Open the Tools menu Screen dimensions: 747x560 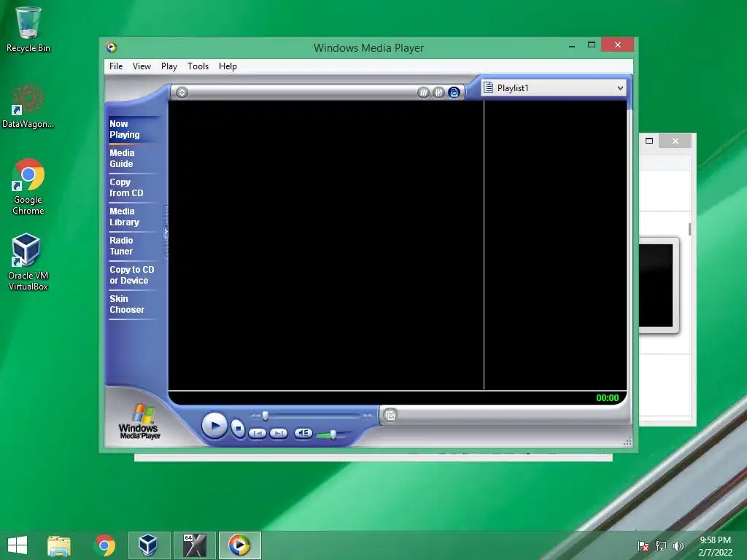click(198, 66)
